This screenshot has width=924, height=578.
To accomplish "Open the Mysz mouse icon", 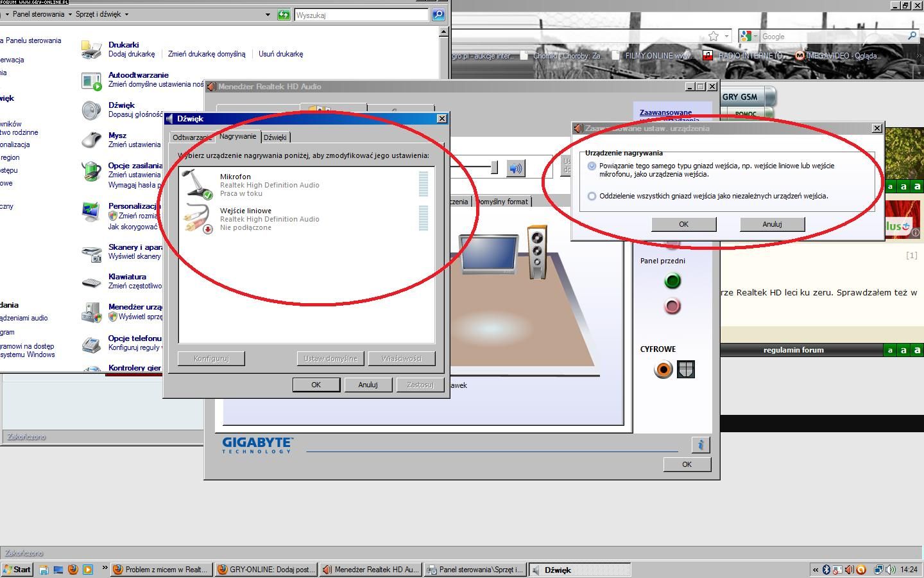I will click(91, 140).
